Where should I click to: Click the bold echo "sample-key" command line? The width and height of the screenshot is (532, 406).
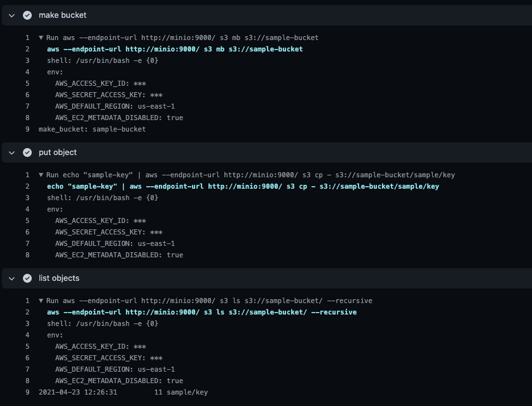tap(243, 187)
